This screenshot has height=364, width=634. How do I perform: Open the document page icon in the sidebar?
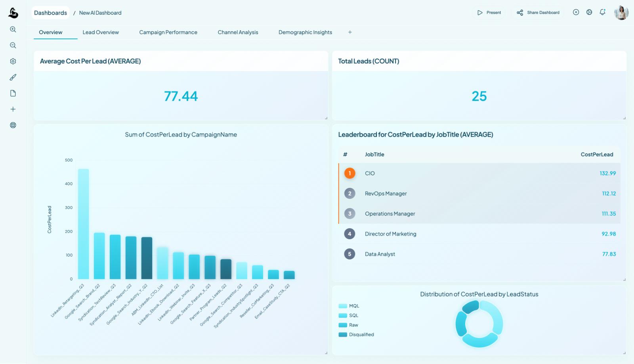[13, 93]
